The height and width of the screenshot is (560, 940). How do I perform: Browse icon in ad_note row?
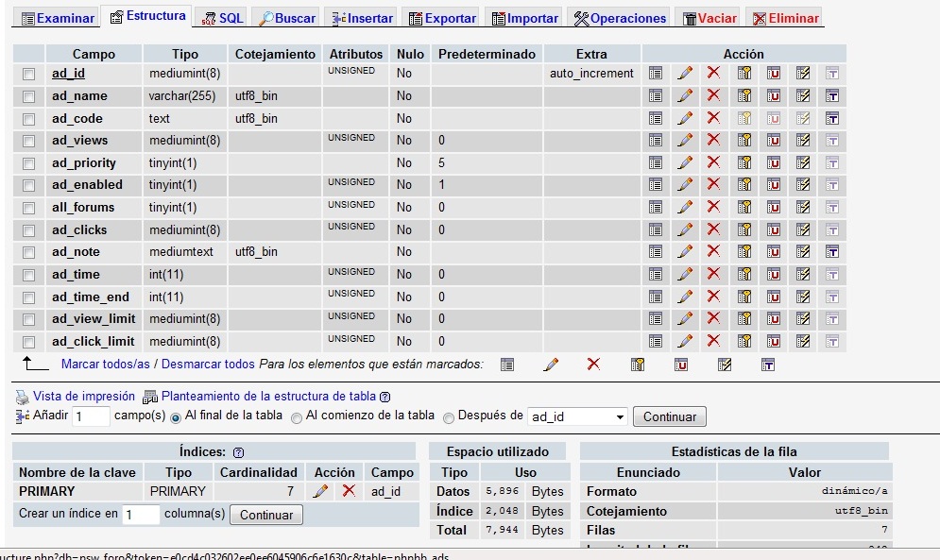point(656,252)
